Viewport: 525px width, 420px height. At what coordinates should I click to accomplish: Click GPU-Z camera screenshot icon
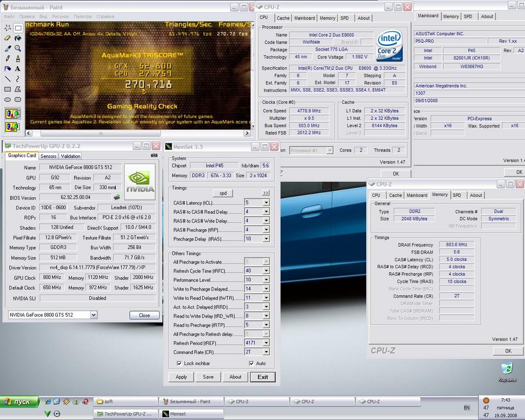[x=154, y=155]
